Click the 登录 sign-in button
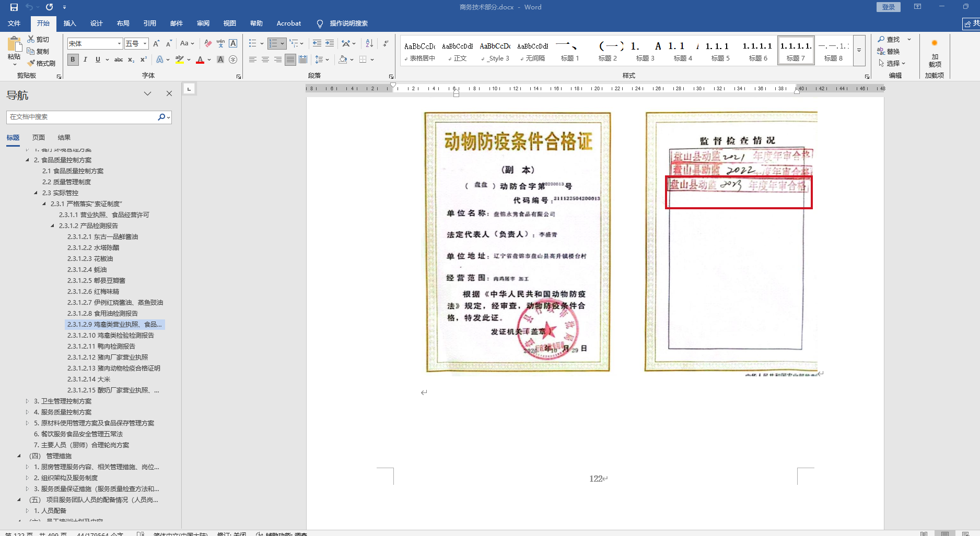 pos(888,7)
